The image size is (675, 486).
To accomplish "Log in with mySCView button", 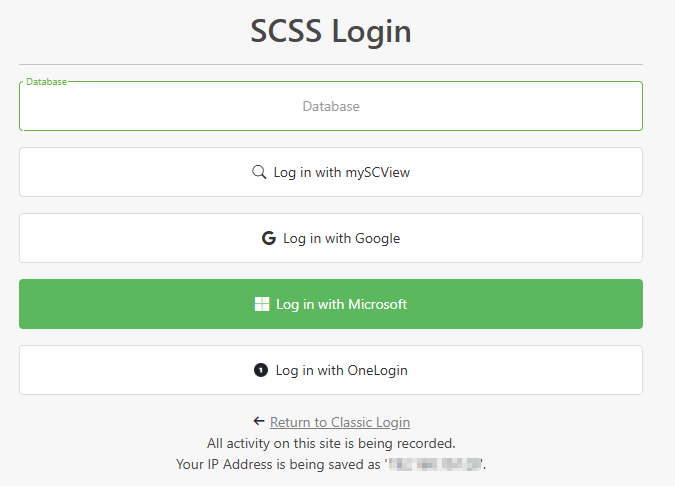I will click(331, 172).
